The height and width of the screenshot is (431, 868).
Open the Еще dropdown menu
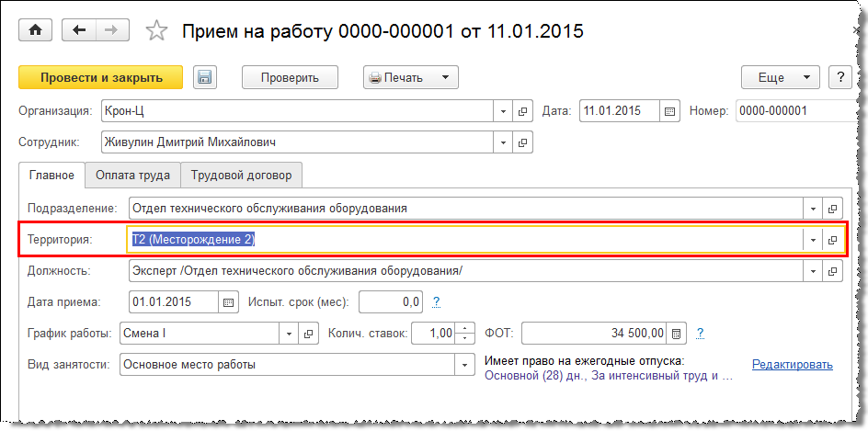(780, 77)
